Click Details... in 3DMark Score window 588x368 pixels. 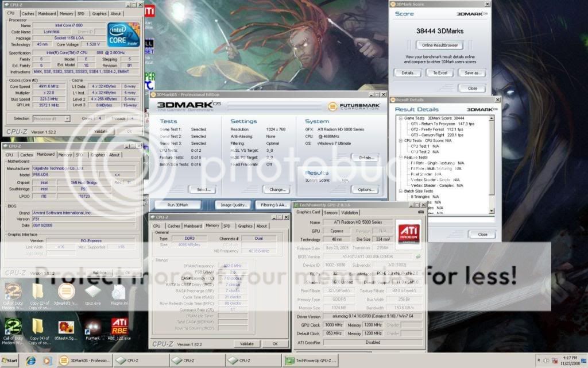click(408, 73)
